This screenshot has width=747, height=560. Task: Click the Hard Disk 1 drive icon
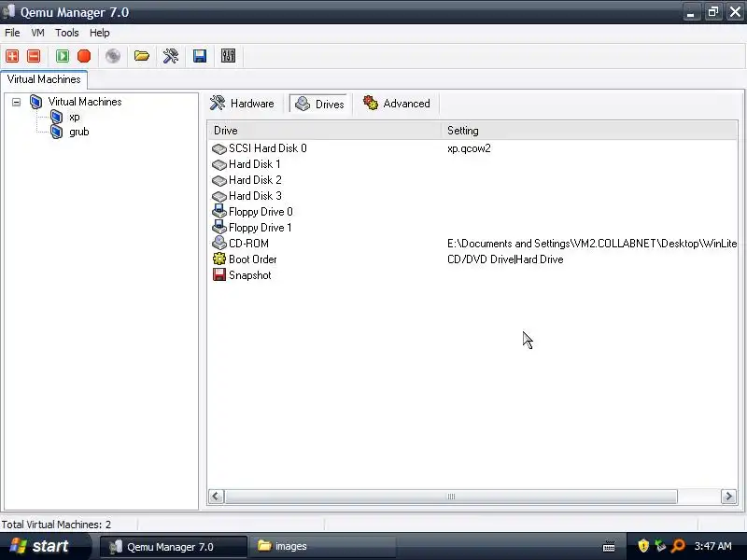click(x=219, y=165)
